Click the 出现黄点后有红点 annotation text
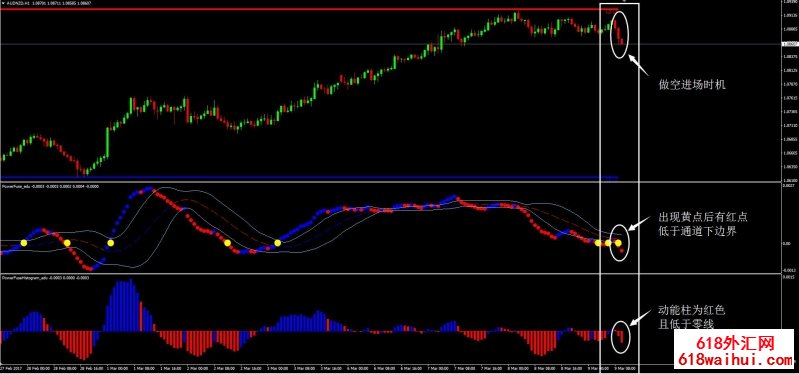Screen dimensions: 799x374 [702, 218]
